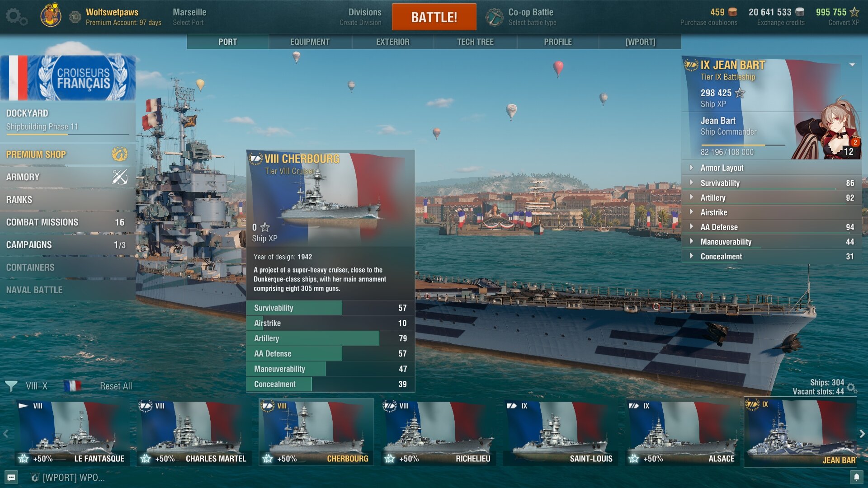The width and height of the screenshot is (868, 488).
Task: Toggle the French nation flag filter
Action: [x=72, y=386]
